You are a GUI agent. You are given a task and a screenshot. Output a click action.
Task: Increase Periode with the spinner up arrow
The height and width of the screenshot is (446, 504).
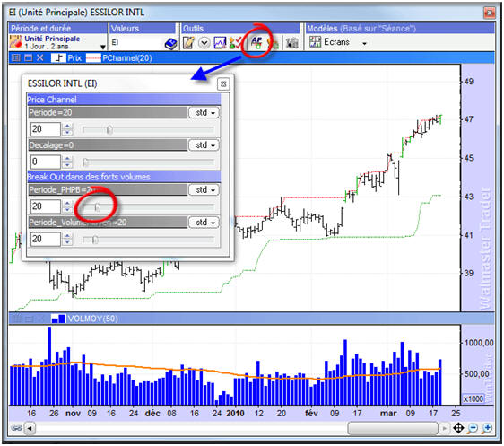click(67, 126)
